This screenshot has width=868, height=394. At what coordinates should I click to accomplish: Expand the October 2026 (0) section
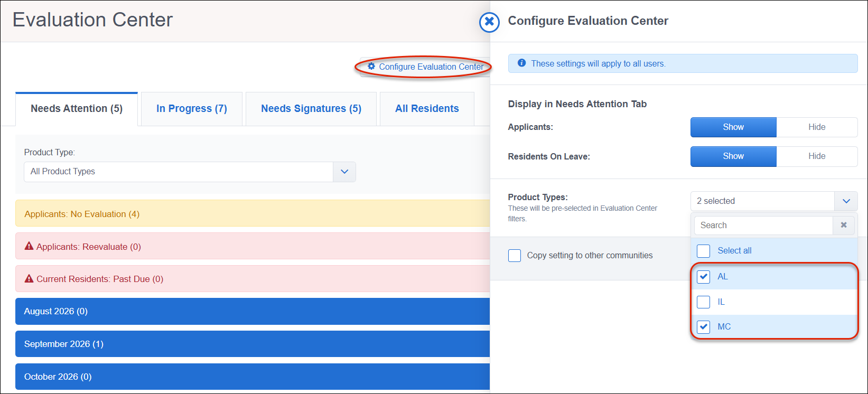coord(253,377)
